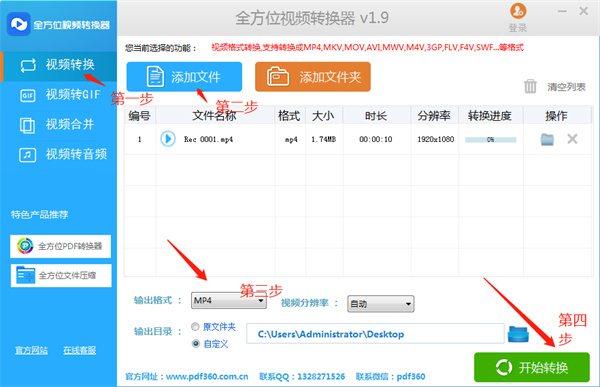Click the 大小 column header
Screen dimensions: 600x387
(x=323, y=116)
